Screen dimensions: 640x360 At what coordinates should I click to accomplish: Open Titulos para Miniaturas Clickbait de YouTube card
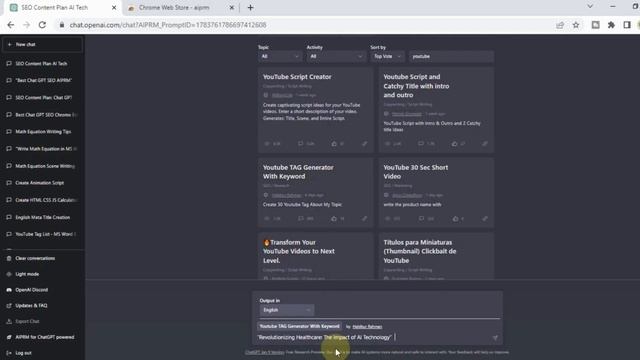pos(436,256)
